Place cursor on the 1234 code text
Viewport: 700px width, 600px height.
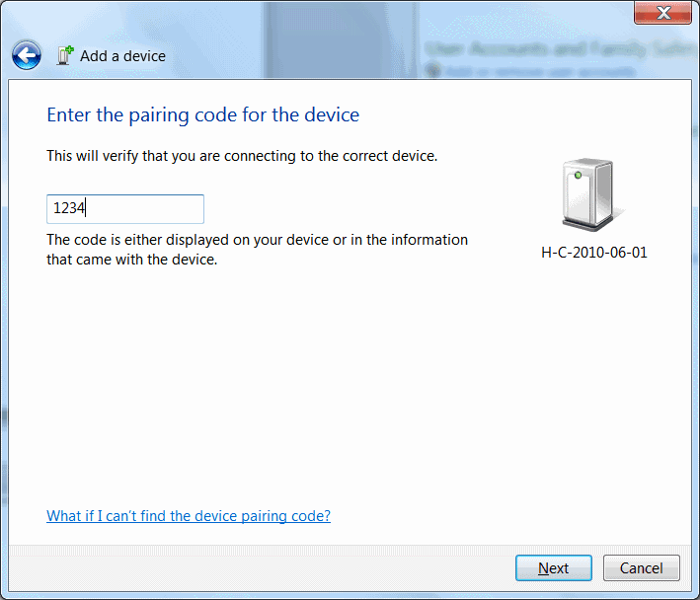click(69, 209)
